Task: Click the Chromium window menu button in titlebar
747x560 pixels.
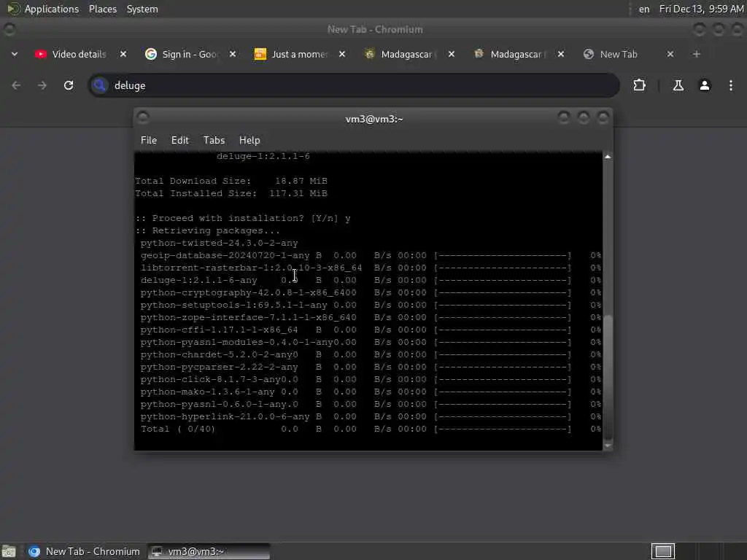Action: point(9,29)
